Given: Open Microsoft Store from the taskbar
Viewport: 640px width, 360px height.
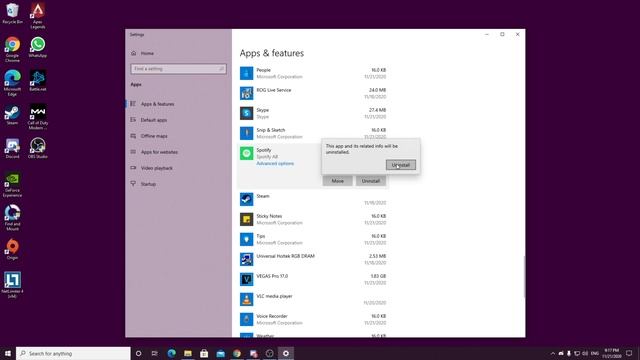Looking at the screenshot, I should click(x=204, y=353).
